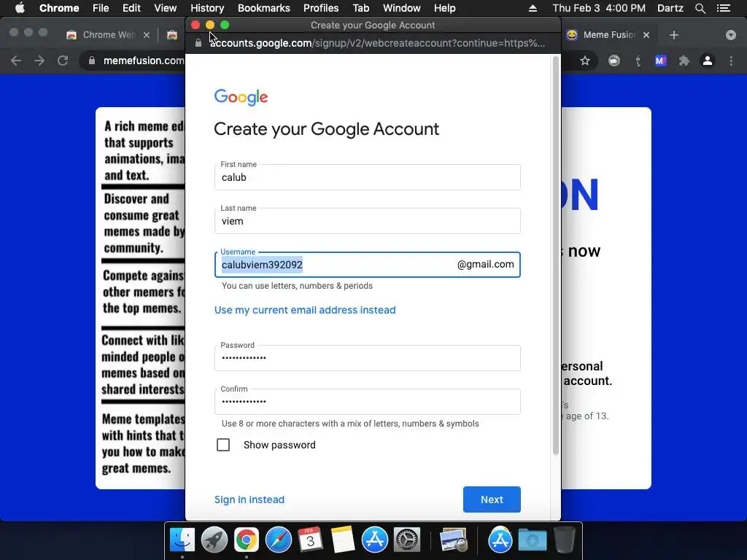Open the Extensions puzzle piece menu
Screen dimensions: 747x560
pyautogui.click(x=684, y=61)
